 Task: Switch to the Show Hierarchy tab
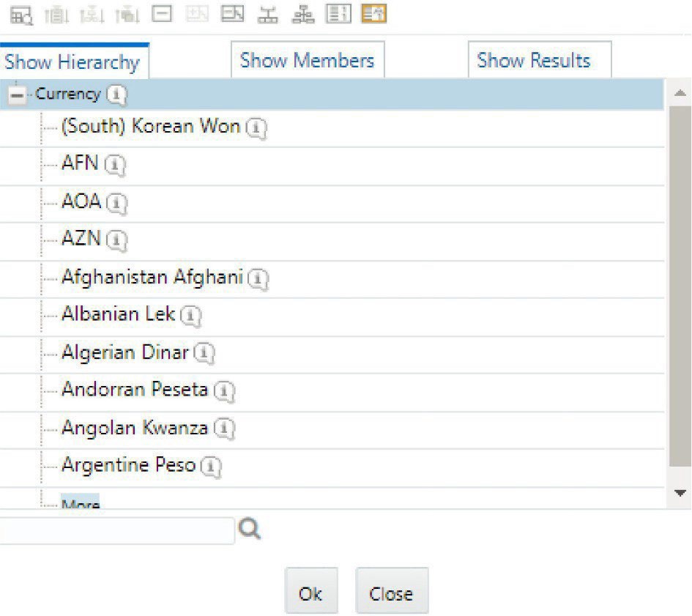[74, 62]
